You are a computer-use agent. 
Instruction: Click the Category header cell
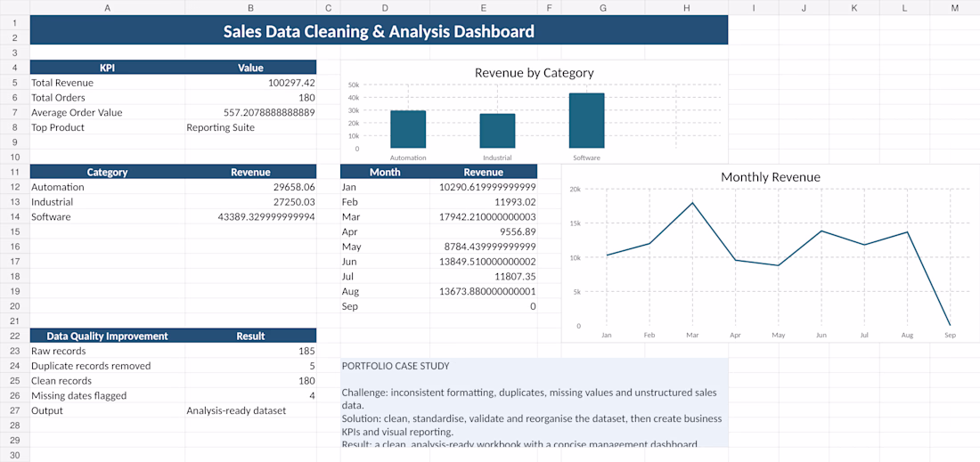pyautogui.click(x=108, y=172)
